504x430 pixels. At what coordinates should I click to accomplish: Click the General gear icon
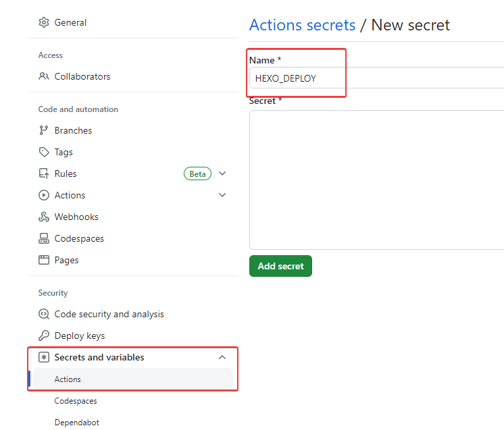coord(44,22)
